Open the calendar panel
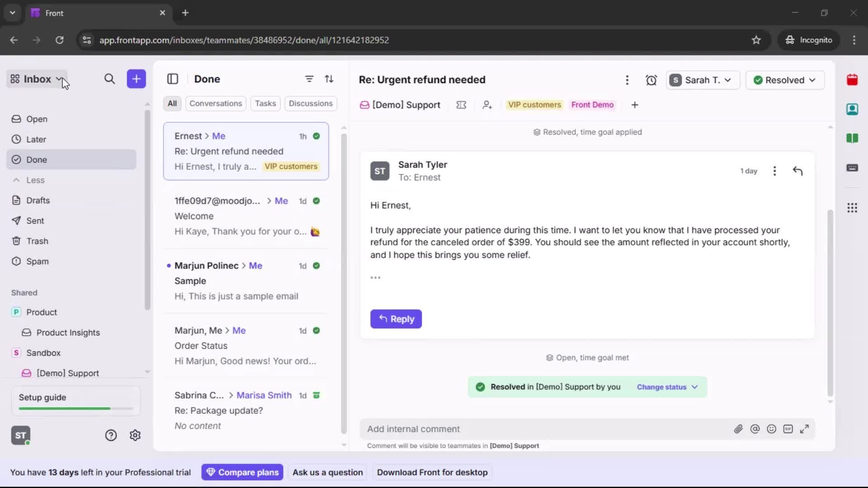 853,80
